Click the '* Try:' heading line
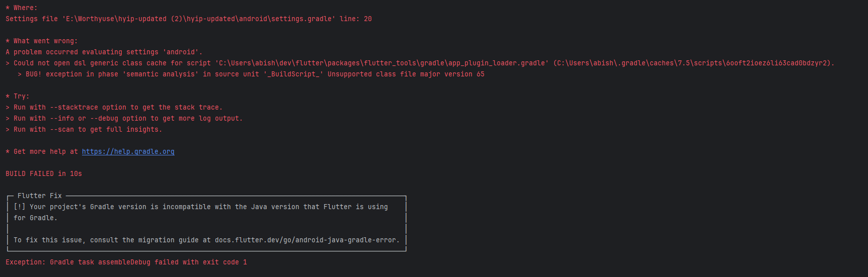 point(18,96)
